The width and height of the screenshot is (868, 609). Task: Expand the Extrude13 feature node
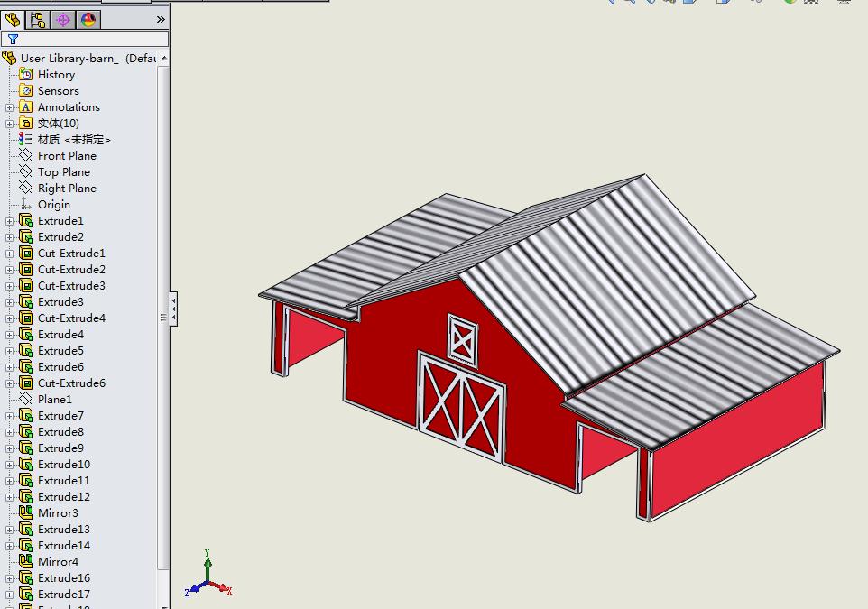(x=9, y=530)
